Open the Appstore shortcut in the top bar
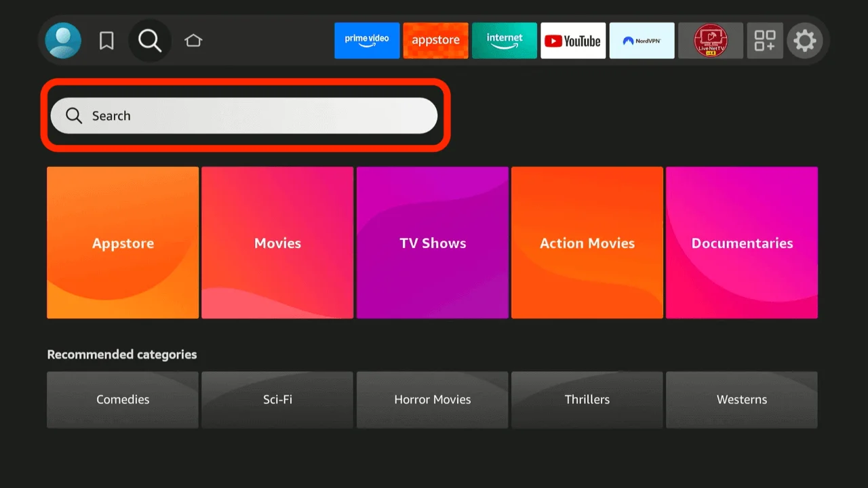The height and width of the screenshot is (488, 868). click(x=435, y=40)
